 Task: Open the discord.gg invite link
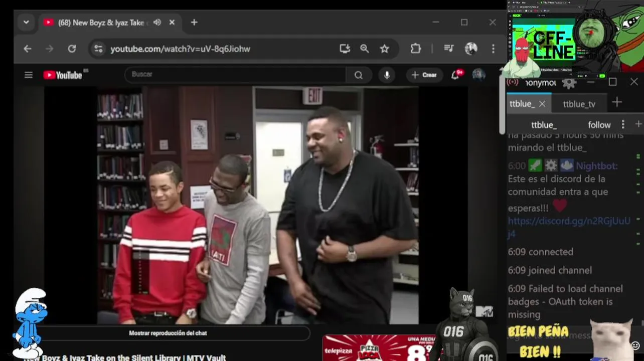point(569,227)
